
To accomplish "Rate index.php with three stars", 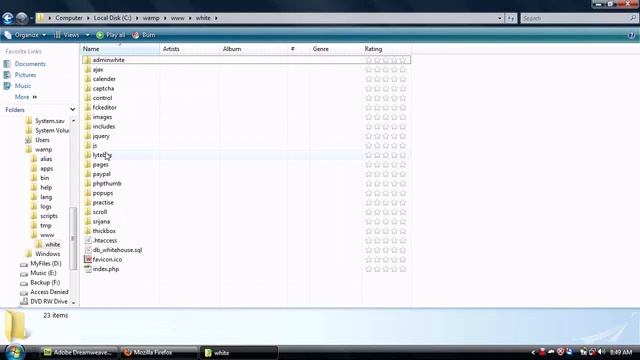I will tap(386, 269).
